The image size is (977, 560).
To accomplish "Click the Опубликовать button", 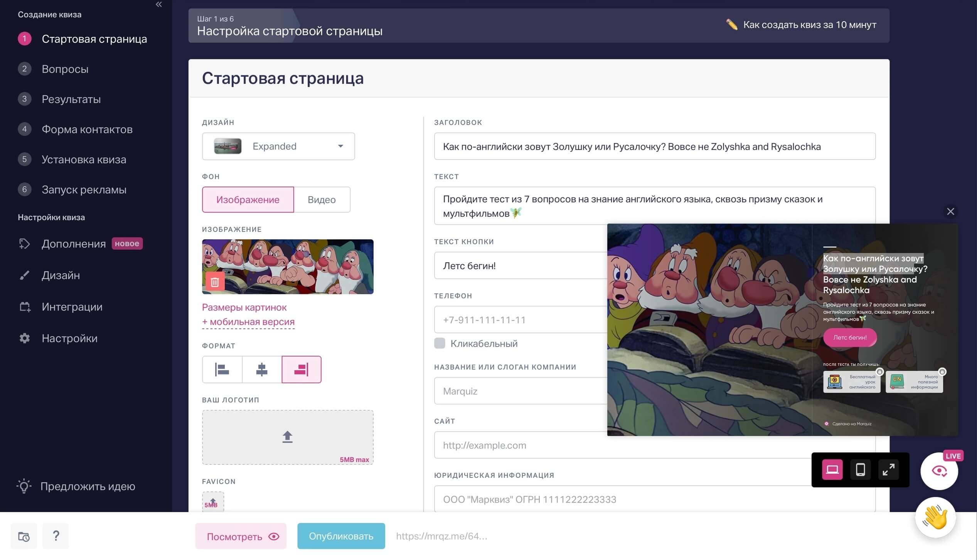I will pos(341,536).
